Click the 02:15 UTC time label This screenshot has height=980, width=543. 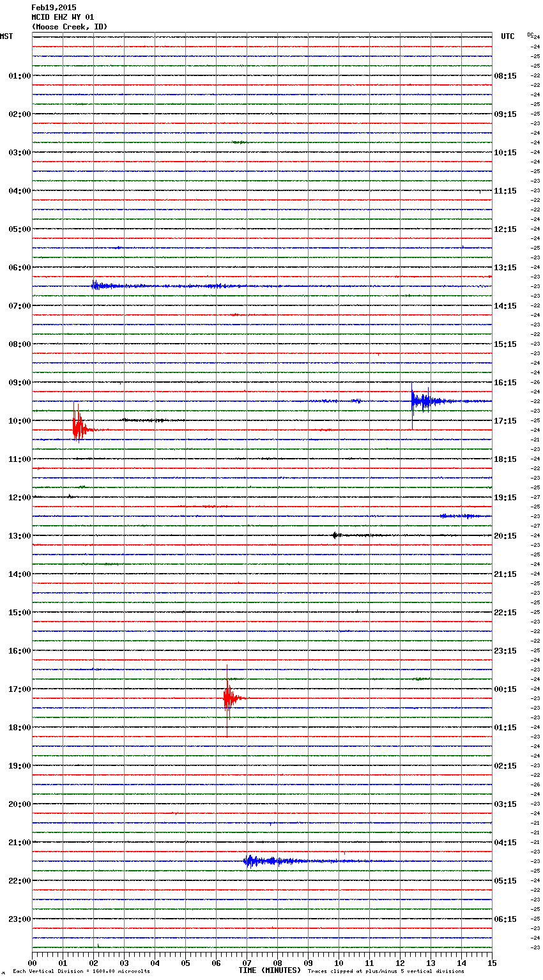(x=505, y=766)
